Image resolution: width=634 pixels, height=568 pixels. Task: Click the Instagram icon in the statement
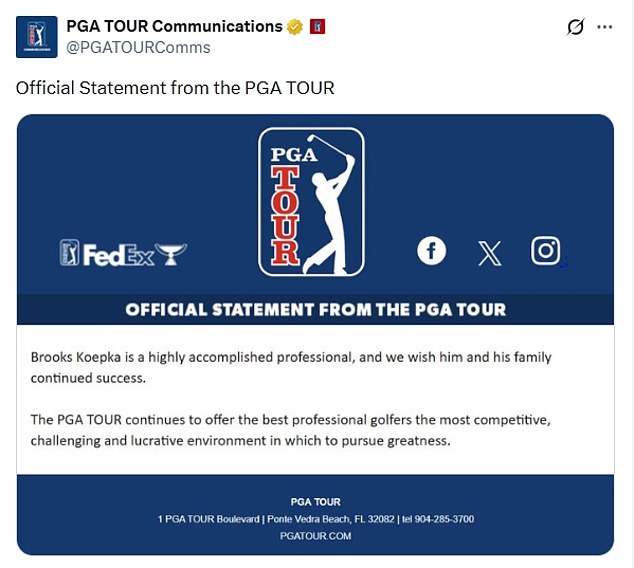(546, 250)
